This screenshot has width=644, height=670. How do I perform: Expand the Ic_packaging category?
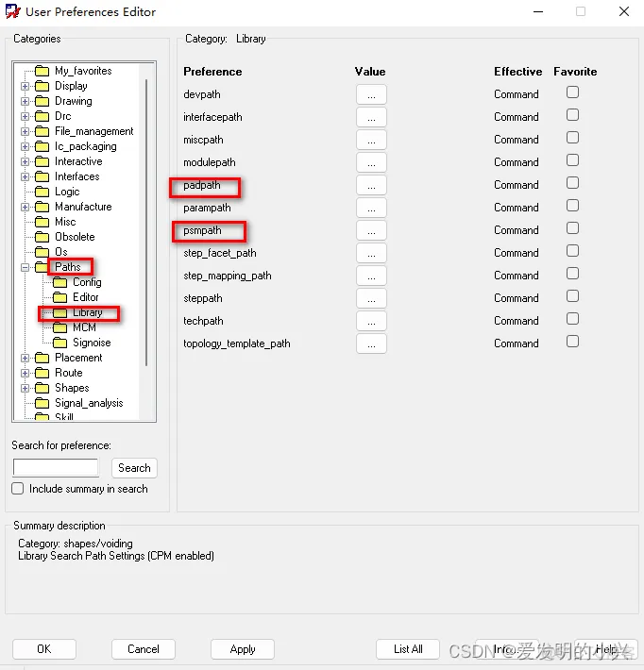click(25, 146)
